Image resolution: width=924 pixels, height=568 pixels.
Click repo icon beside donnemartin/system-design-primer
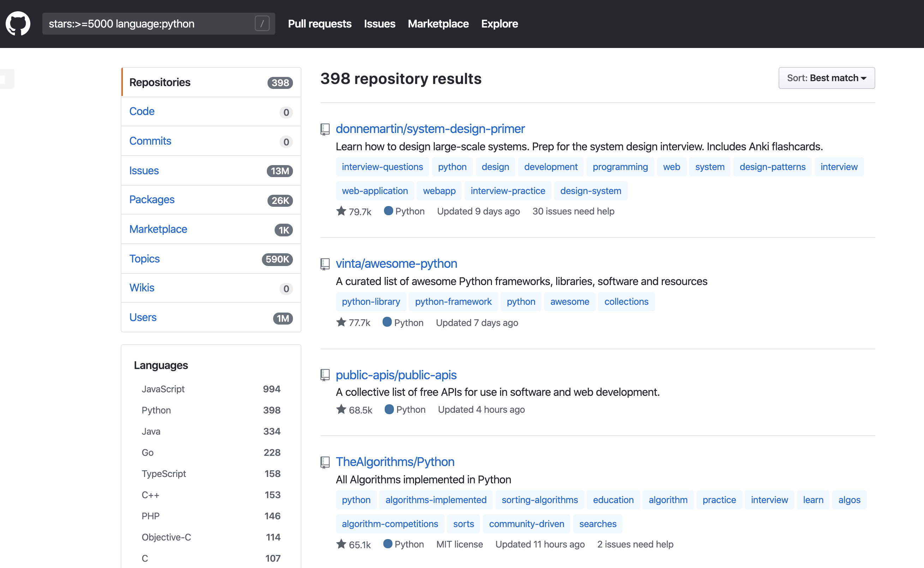click(x=325, y=129)
